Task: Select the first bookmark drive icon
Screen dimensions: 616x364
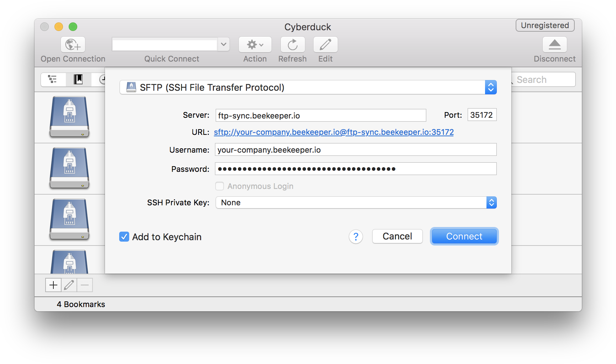Action: pos(69,117)
